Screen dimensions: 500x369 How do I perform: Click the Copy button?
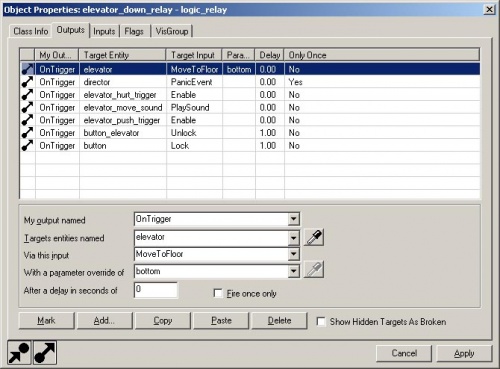163,321
